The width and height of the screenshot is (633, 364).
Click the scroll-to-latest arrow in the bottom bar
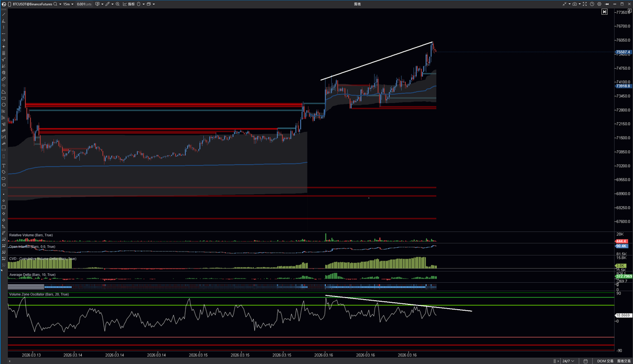(x=558, y=361)
